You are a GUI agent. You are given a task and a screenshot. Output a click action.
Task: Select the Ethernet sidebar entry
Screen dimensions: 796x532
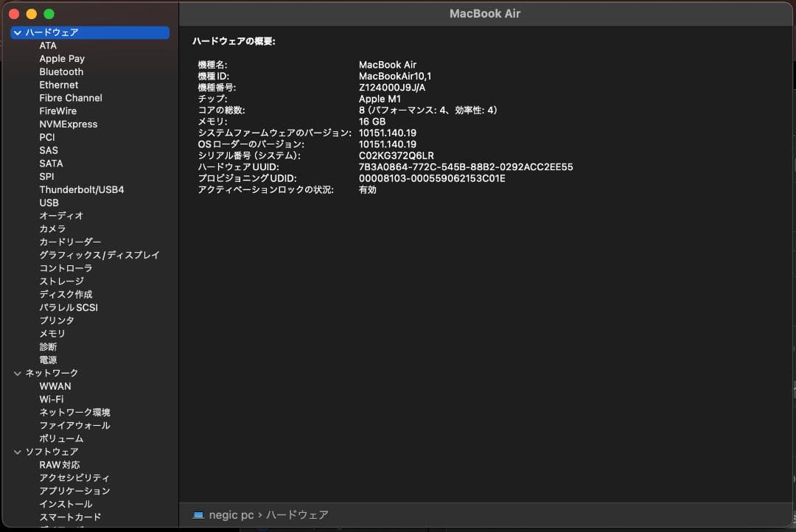point(59,85)
